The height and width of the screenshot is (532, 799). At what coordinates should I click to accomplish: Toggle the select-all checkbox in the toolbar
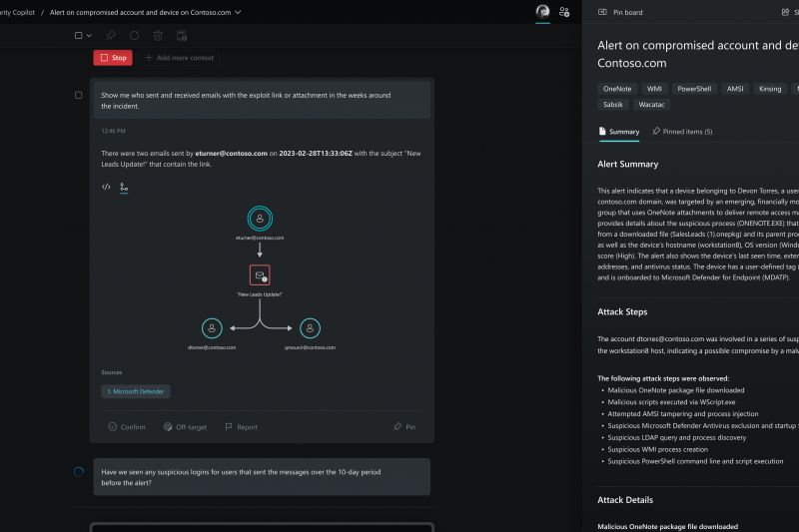pos(79,36)
